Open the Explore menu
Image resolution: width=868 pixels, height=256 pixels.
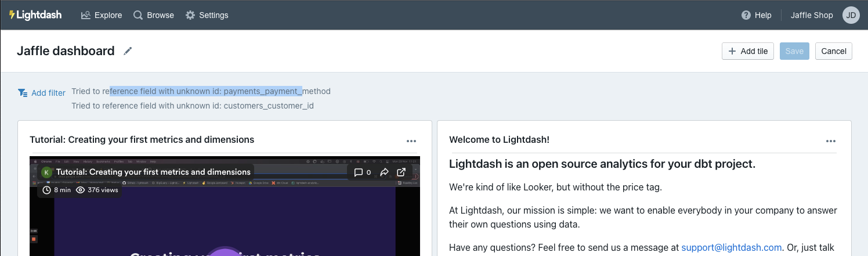coord(102,15)
